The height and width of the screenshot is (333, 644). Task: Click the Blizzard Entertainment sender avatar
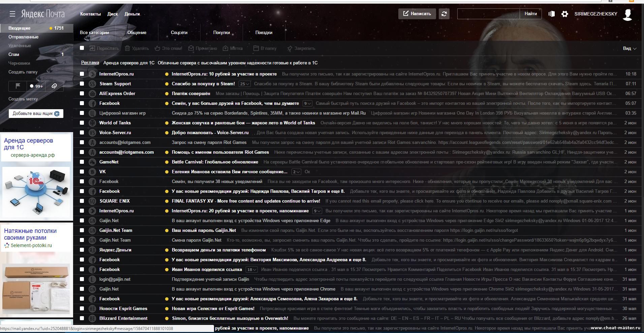92,318
